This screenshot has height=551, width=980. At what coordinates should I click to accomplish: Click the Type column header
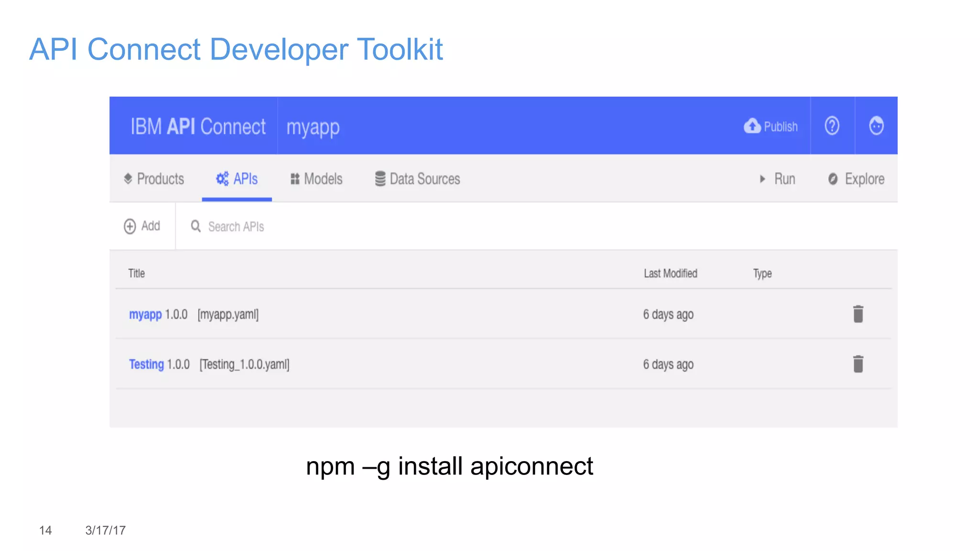tap(762, 274)
